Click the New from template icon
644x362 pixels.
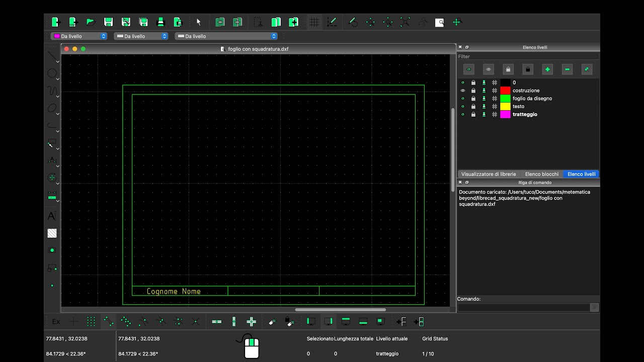[73, 22]
